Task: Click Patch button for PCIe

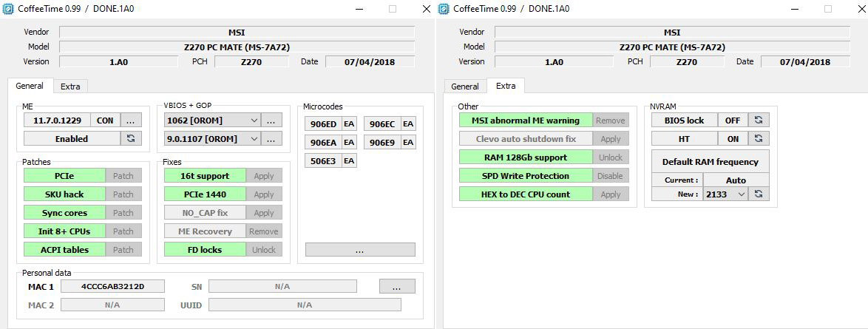Action: (123, 175)
